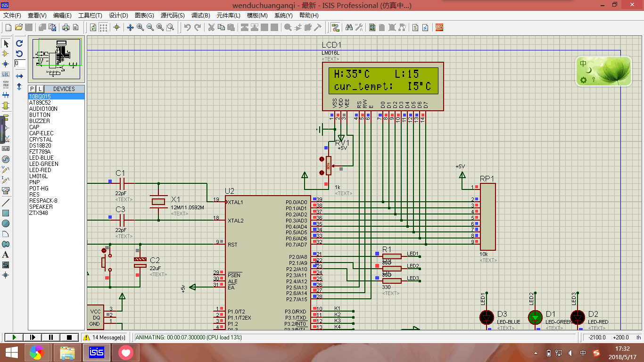Step the simulation forward
This screenshot has height=362, width=644.
[x=33, y=337]
